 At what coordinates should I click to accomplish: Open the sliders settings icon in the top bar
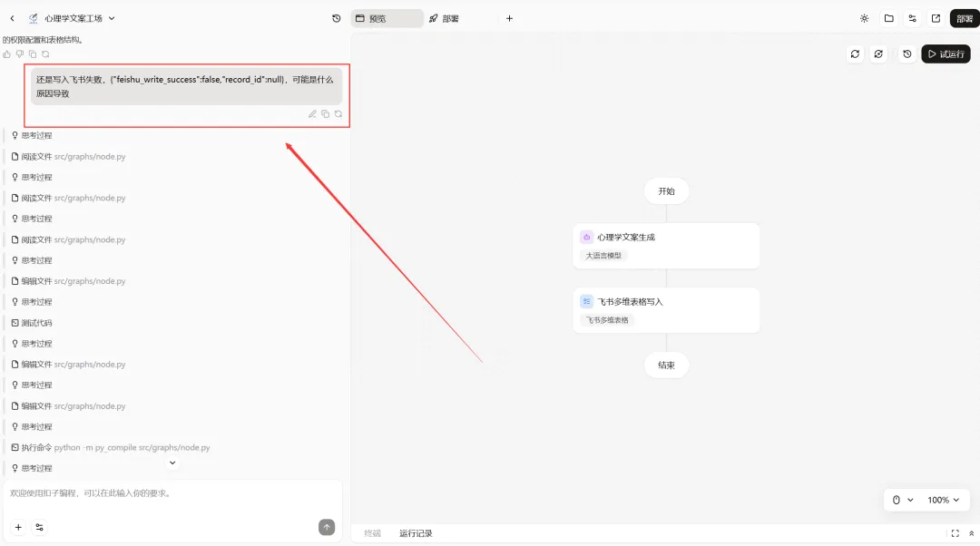[x=913, y=19]
